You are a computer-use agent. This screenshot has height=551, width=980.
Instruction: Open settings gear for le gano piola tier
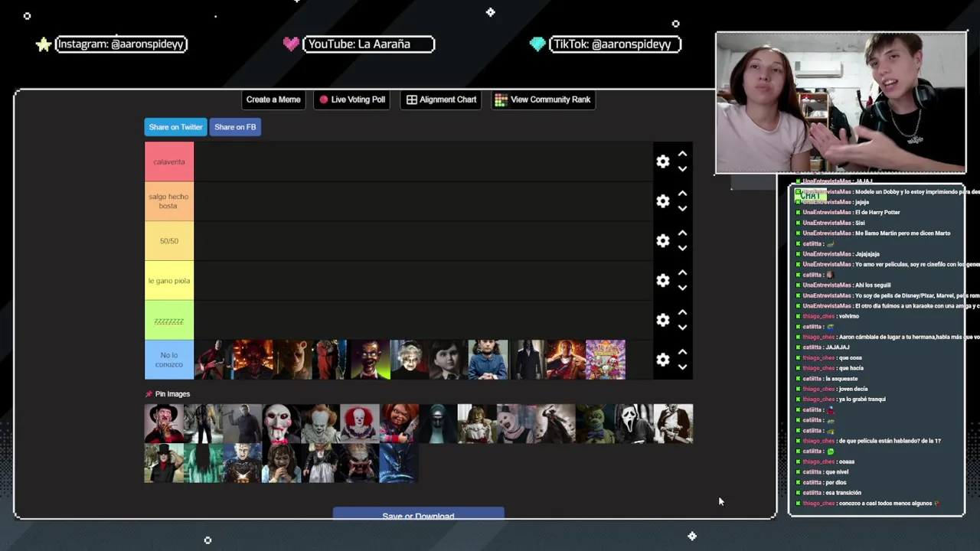(663, 281)
